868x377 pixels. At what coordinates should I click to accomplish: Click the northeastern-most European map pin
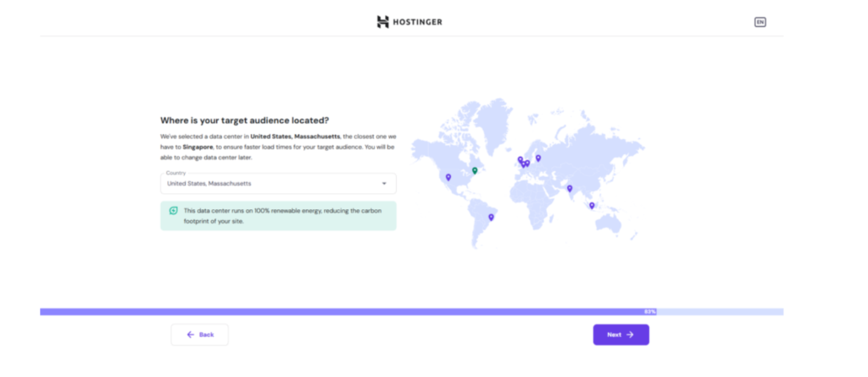[x=538, y=158]
